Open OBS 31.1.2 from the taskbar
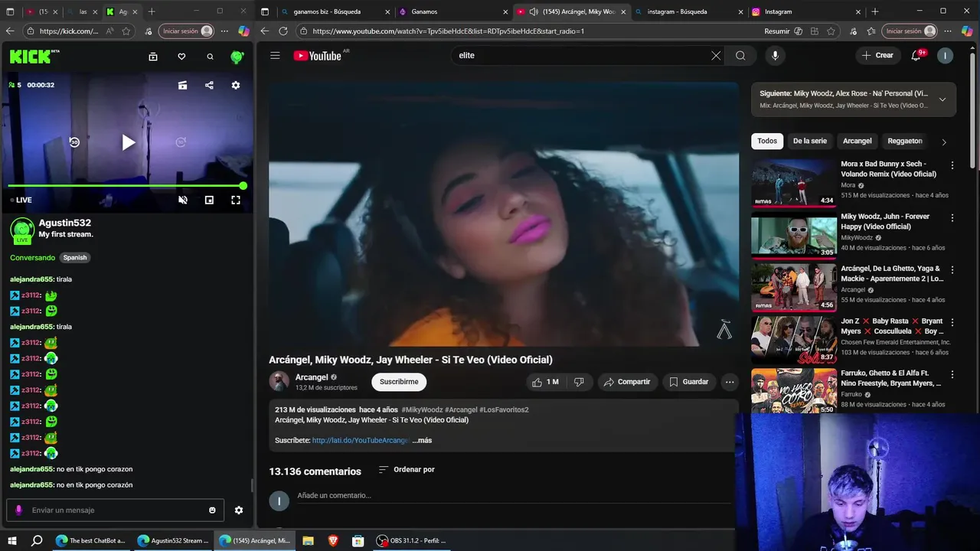The height and width of the screenshot is (551, 980). (x=412, y=540)
